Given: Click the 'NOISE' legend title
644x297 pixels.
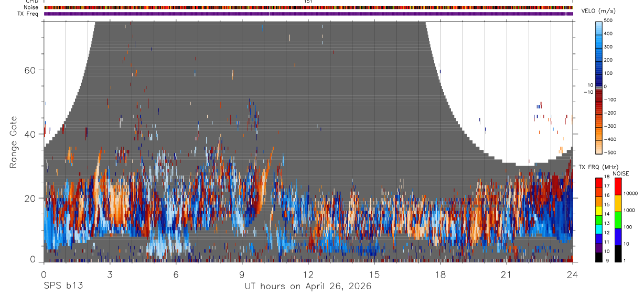Looking at the screenshot, I should click(621, 173).
